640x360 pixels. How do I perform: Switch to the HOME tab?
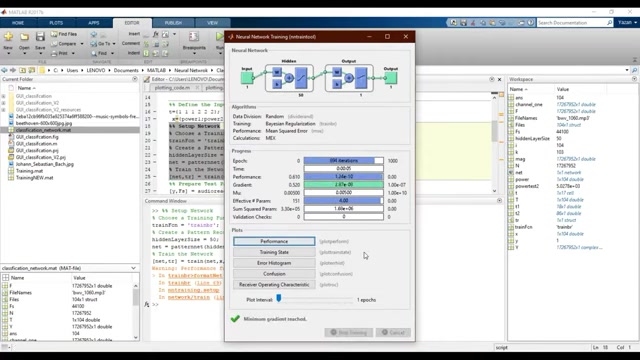click(x=18, y=23)
